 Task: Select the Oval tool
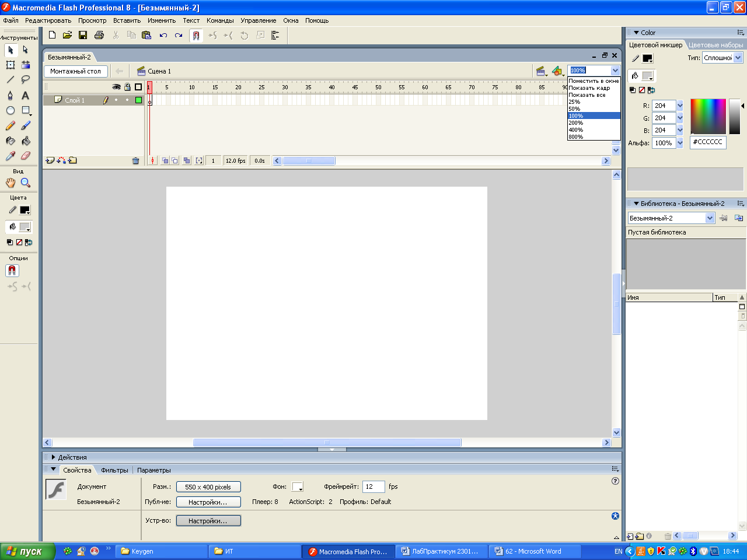tap(11, 110)
